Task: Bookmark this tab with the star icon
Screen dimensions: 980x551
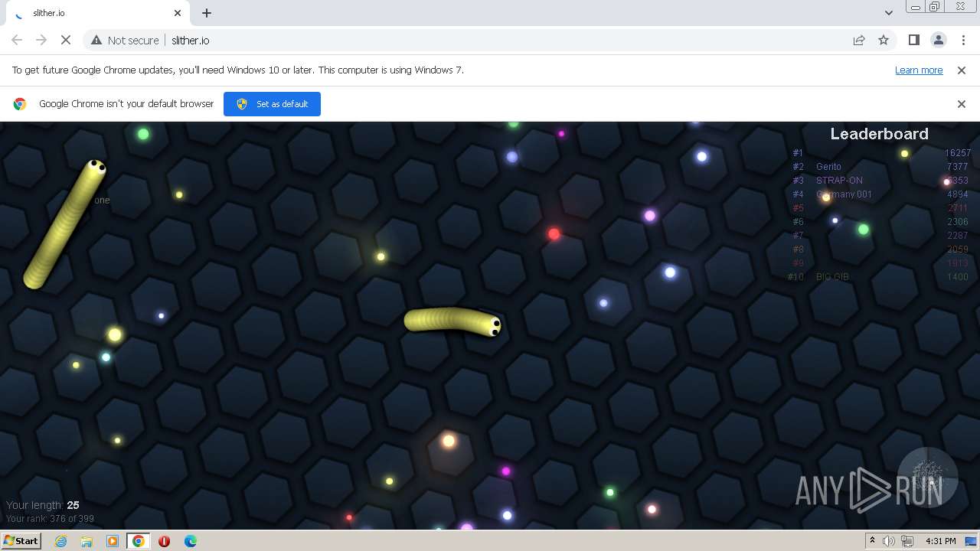Action: 884,40
